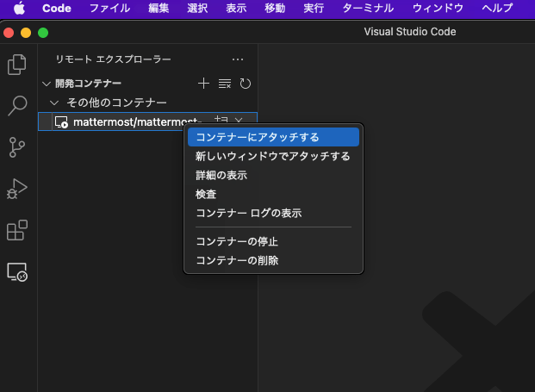The image size is (535, 392).
Task: Refresh the 開発コンテナー list
Action: pyautogui.click(x=245, y=84)
